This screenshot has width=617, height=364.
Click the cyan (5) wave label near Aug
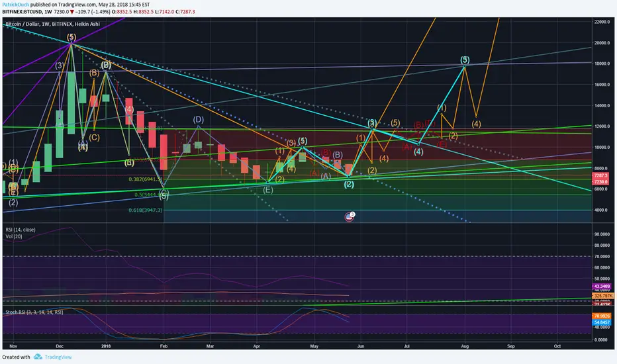tap(465, 60)
